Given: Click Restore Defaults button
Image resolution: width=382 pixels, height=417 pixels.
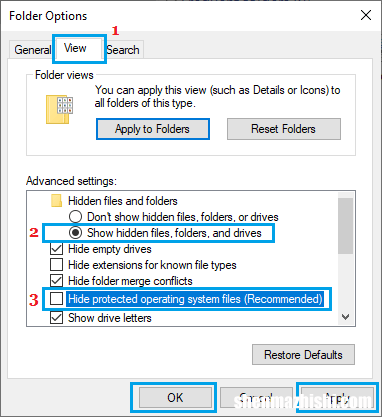Looking at the screenshot, I should pyautogui.click(x=303, y=355).
